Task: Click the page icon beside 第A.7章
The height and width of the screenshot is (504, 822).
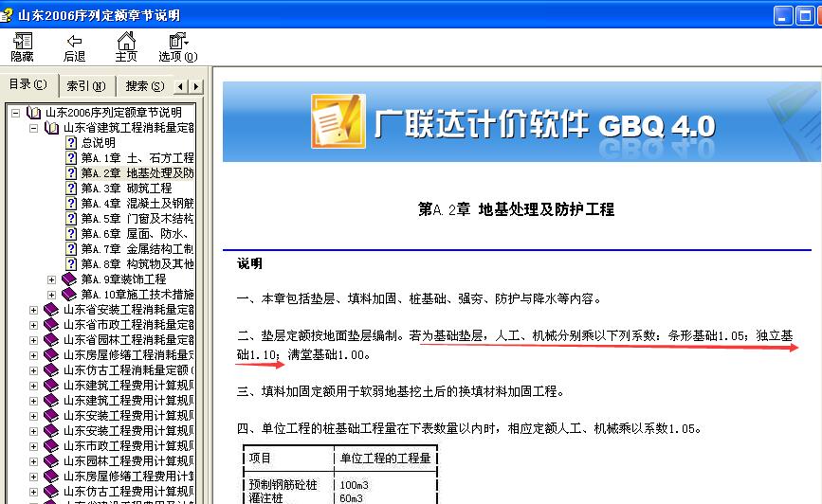Action: coord(71,249)
